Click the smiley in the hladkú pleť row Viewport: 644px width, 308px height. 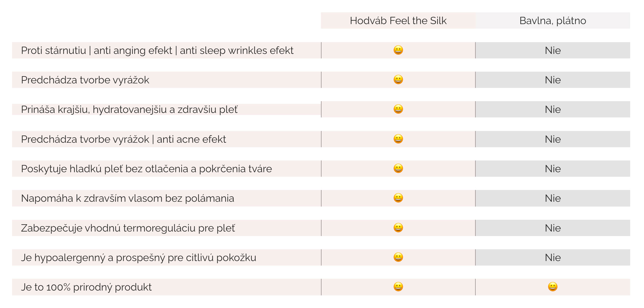(398, 168)
